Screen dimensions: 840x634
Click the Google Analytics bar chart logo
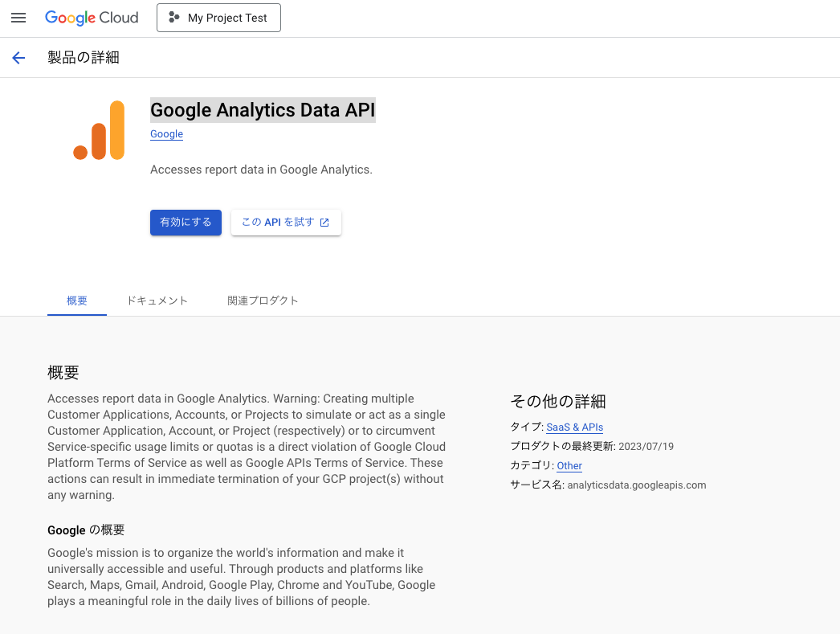99,130
